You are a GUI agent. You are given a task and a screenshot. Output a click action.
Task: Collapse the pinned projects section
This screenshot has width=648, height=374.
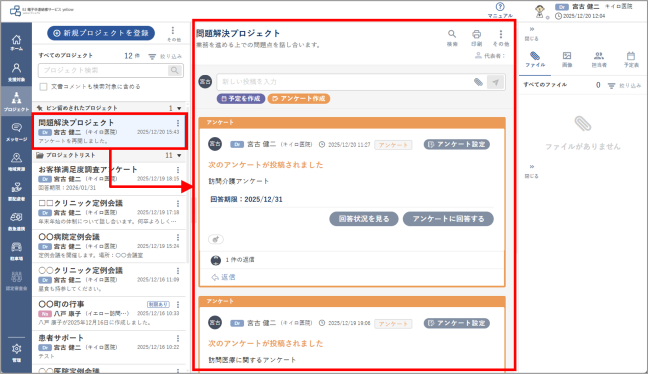click(179, 108)
